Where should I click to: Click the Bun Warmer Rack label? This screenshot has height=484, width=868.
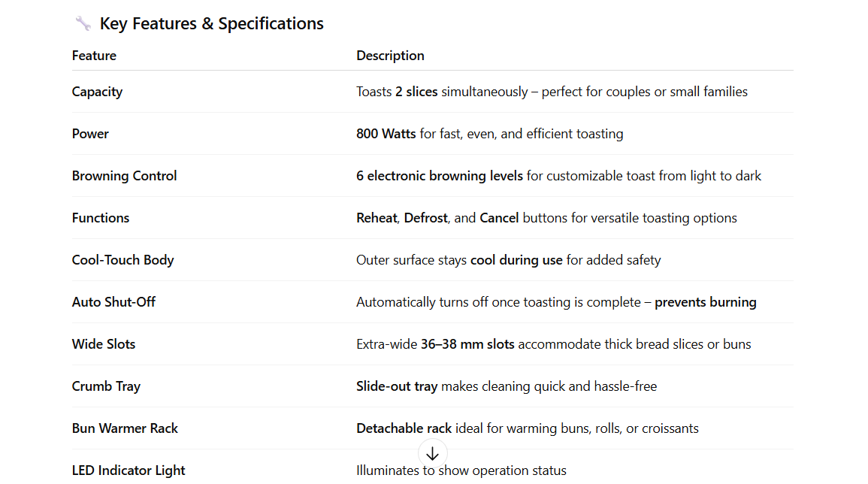[125, 428]
